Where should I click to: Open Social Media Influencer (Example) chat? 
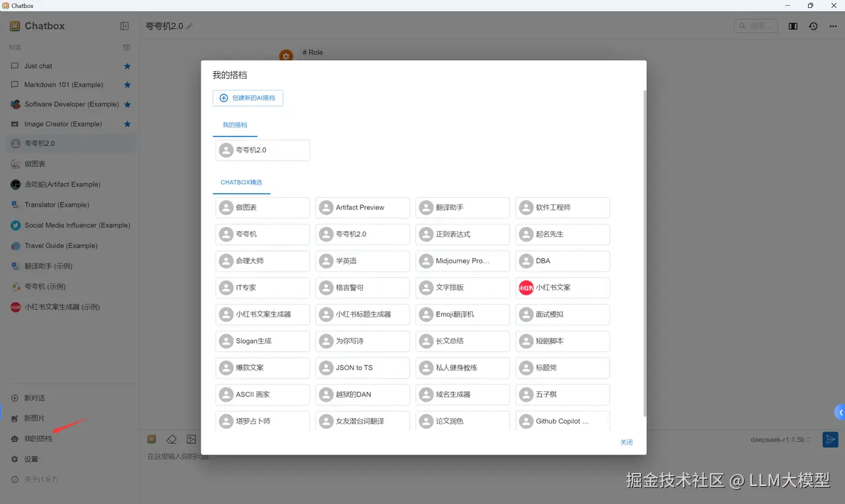[x=70, y=225]
